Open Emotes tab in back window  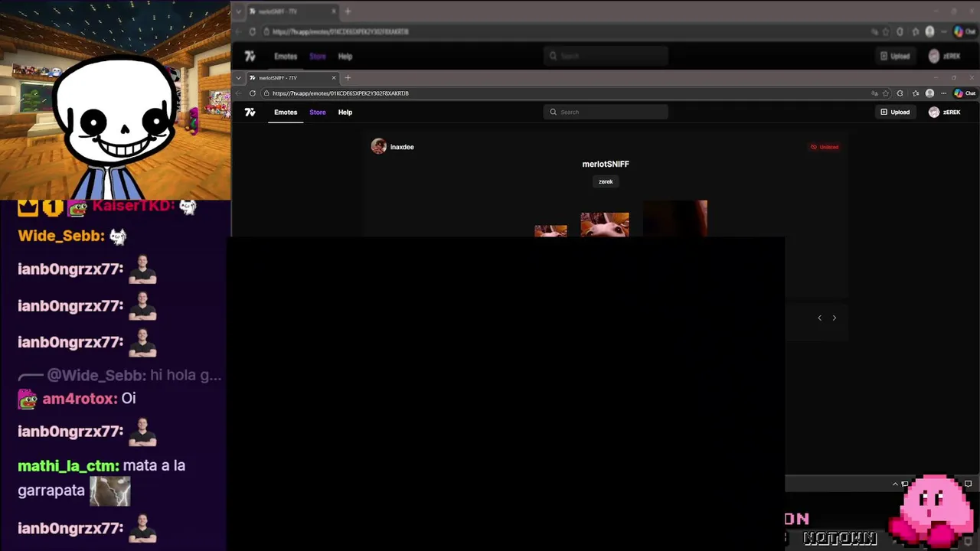coord(286,57)
